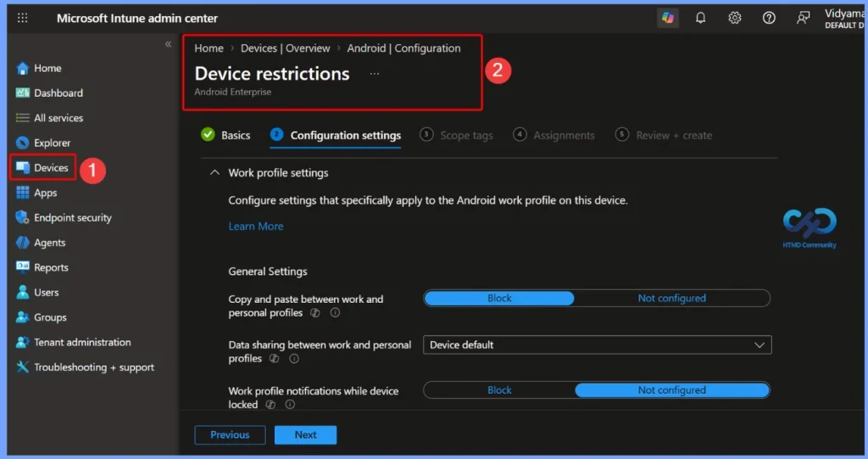Click the Microsoft Intune admin center title
Viewport: 868px width, 459px height.
coord(137,19)
